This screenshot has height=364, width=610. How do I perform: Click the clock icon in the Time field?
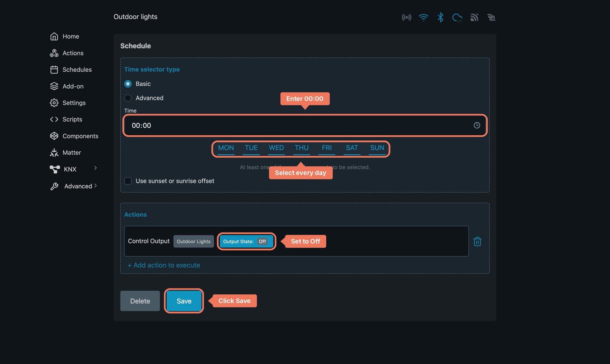point(477,125)
